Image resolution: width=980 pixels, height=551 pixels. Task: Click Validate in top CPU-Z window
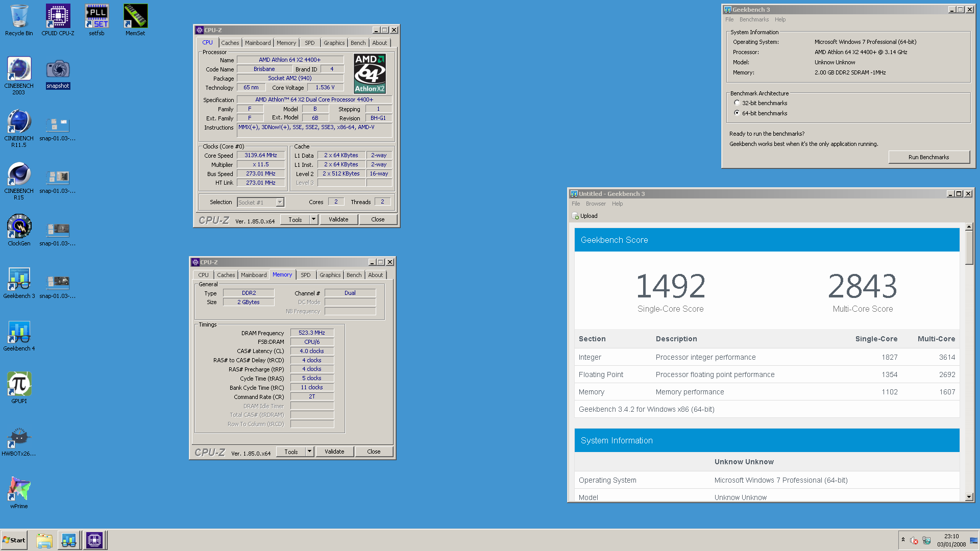point(338,219)
